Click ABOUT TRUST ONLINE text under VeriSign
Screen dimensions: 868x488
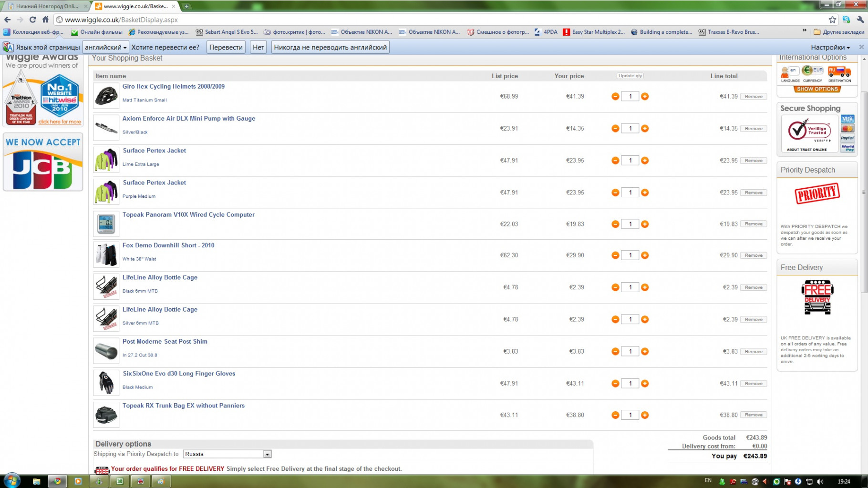807,150
